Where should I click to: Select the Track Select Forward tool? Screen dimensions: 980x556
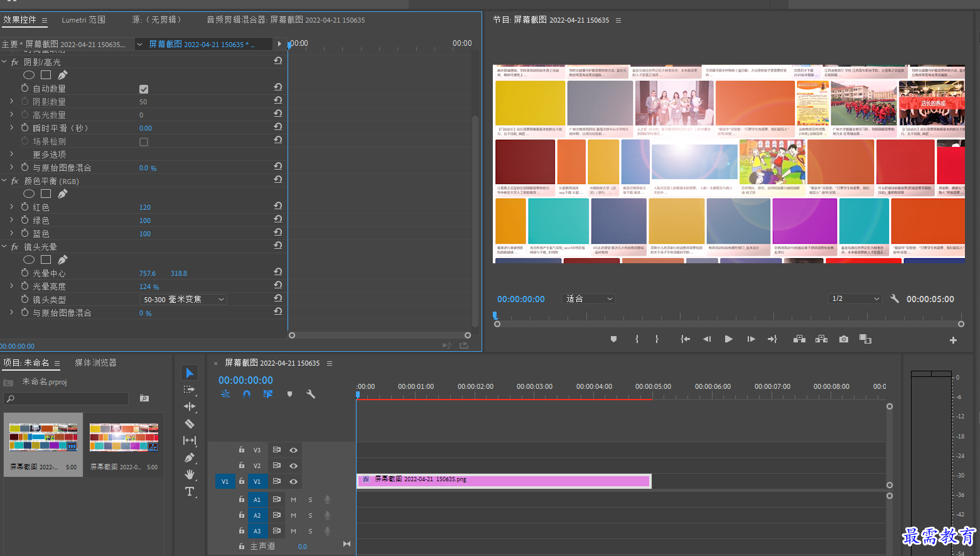(190, 390)
